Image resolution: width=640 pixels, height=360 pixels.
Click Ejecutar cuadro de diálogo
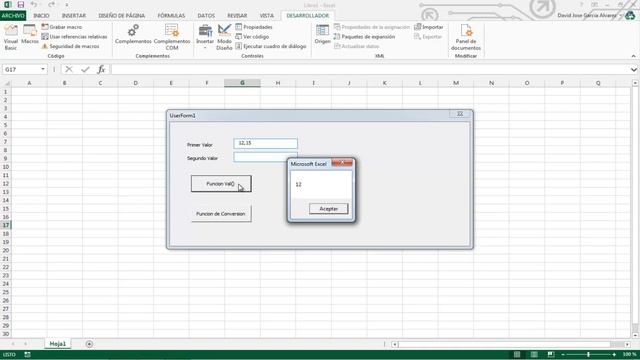[x=271, y=47]
